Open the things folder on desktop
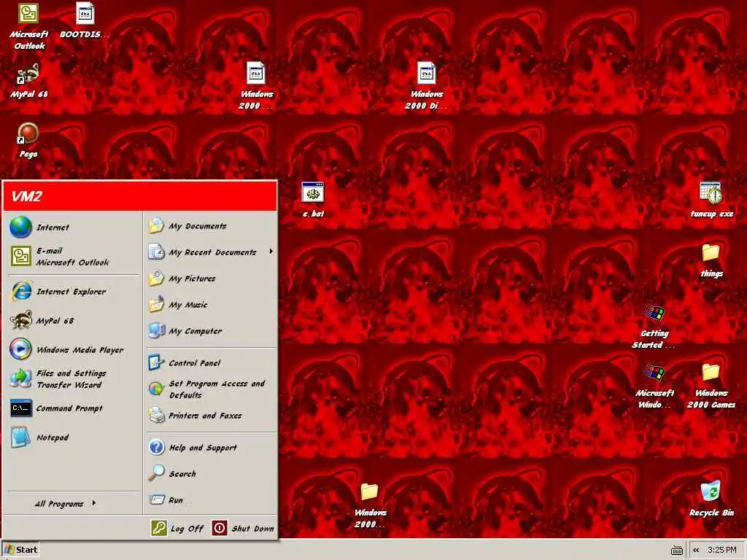The width and height of the screenshot is (747, 560). [711, 260]
